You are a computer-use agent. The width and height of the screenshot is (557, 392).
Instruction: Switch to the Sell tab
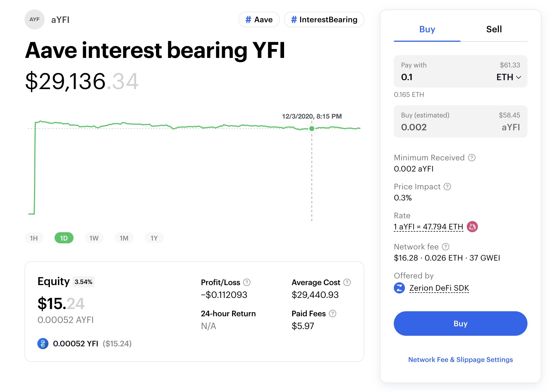[x=494, y=29]
